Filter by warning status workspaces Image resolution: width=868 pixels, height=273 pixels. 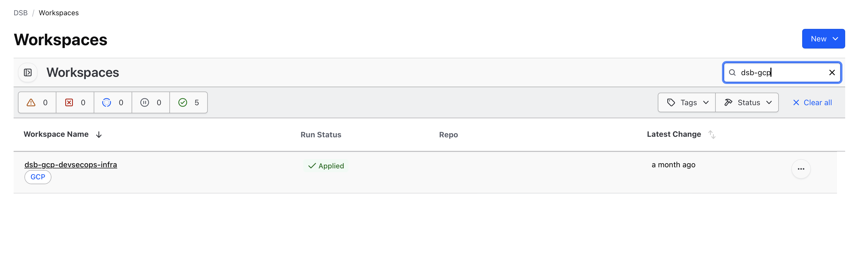pyautogui.click(x=37, y=103)
